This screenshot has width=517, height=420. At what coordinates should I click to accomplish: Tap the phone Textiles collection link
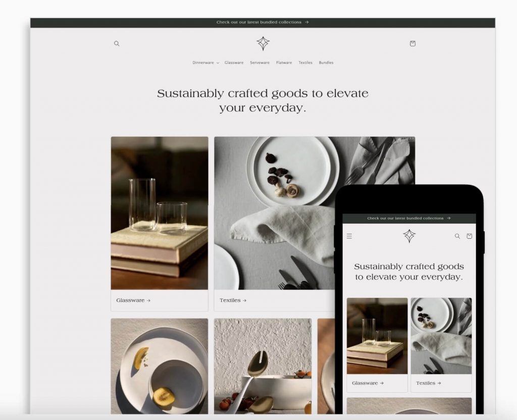pos(428,383)
